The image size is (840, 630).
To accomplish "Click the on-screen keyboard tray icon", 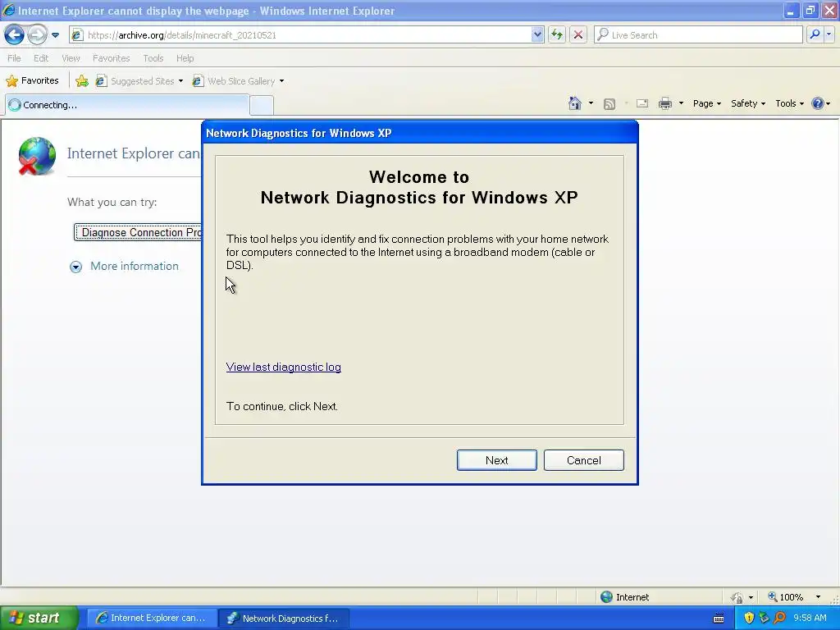I will (719, 619).
